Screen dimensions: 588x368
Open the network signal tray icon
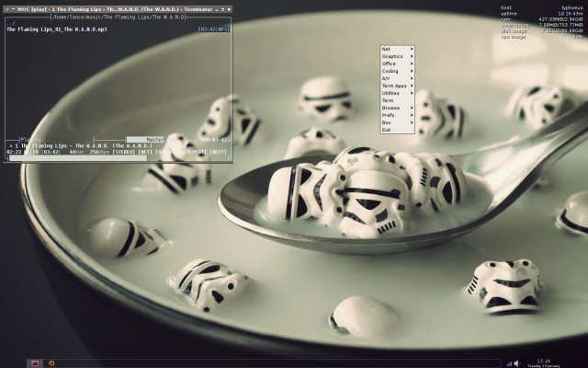pos(509,363)
